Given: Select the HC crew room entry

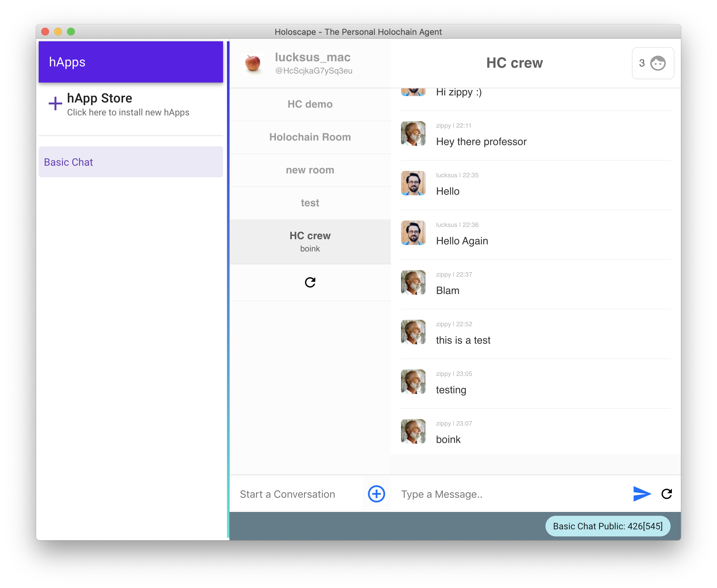Looking at the screenshot, I should 310,241.
